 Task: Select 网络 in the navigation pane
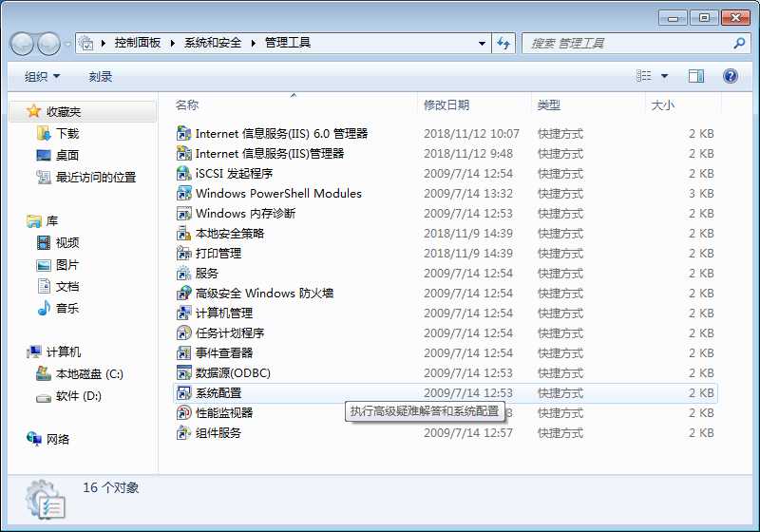58,439
